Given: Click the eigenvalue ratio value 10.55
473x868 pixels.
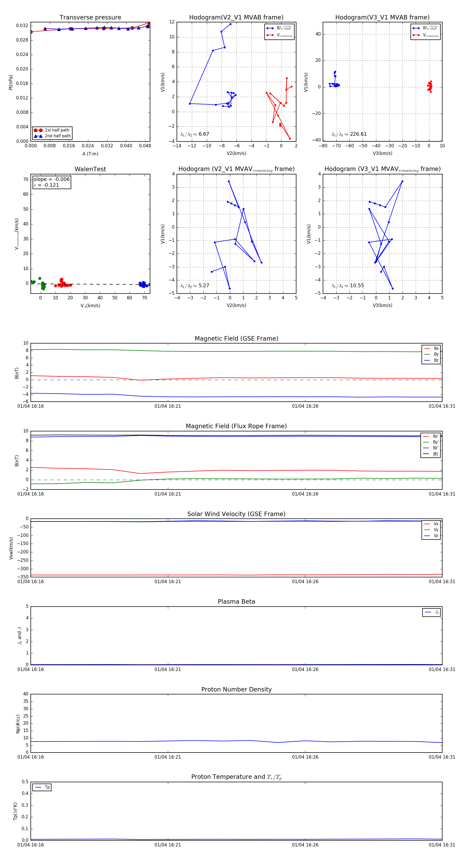Looking at the screenshot, I should coord(357,286).
